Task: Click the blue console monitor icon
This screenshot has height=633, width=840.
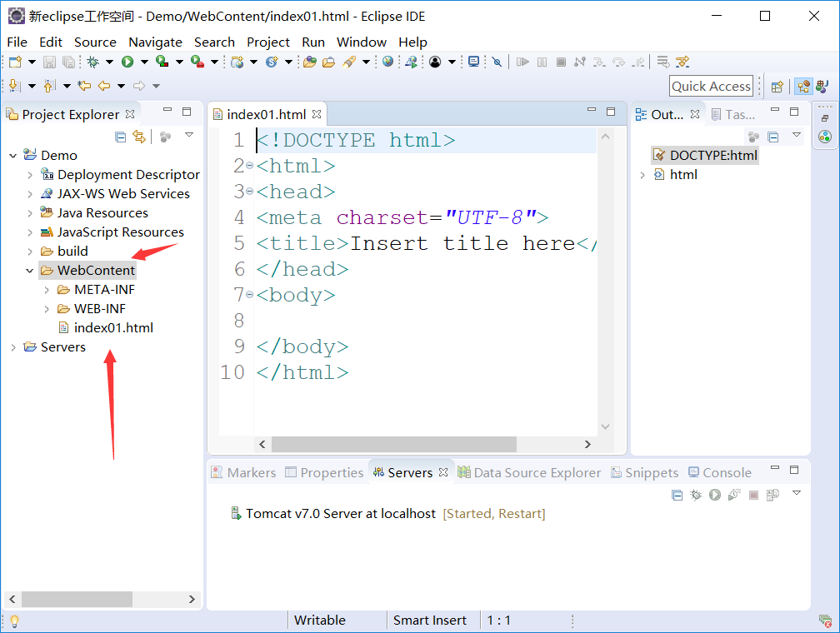Action: pos(473,62)
